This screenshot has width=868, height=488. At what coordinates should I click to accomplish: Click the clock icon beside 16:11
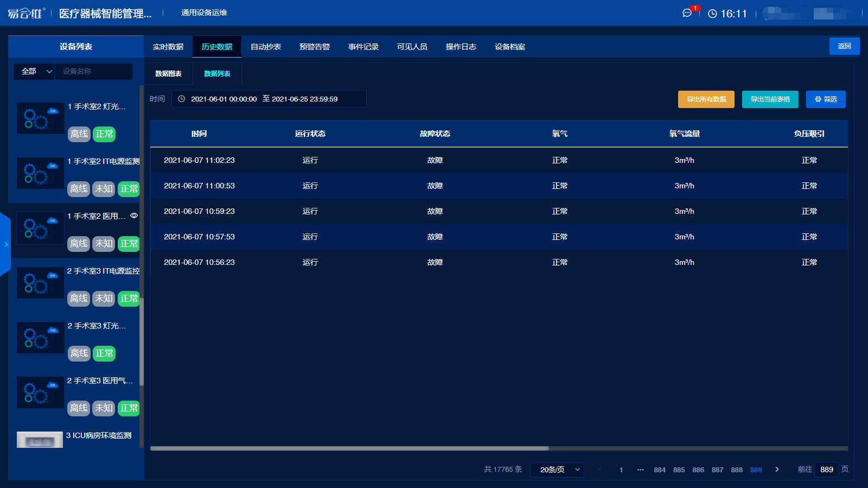click(x=712, y=14)
